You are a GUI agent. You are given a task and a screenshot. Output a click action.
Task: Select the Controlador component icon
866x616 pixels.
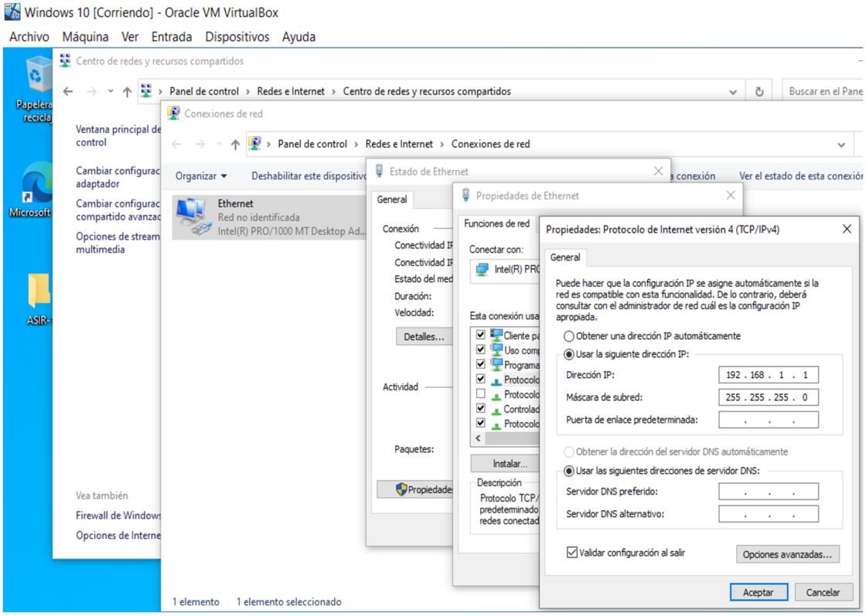point(496,410)
